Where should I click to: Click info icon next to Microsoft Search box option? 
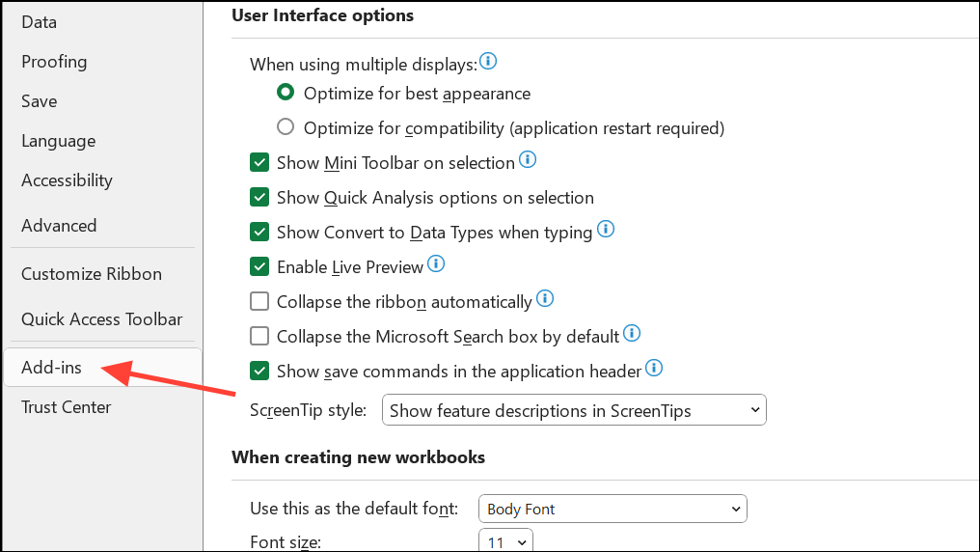click(632, 333)
